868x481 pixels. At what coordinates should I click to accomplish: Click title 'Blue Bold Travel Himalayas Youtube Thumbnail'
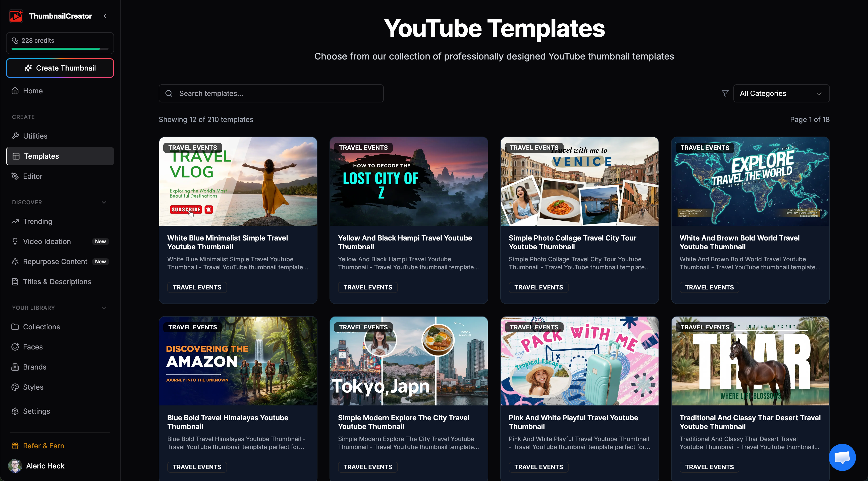228,422
